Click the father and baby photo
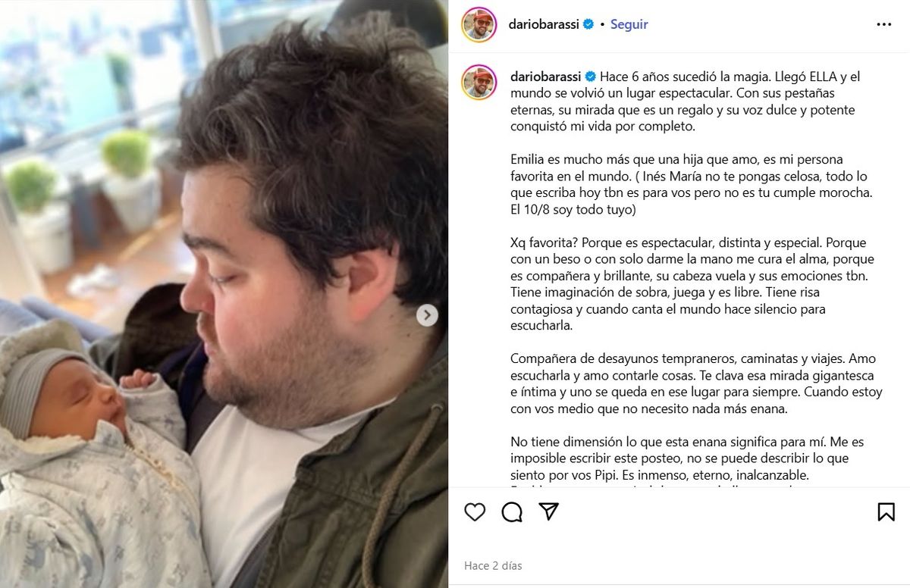910x588 pixels. [224, 294]
